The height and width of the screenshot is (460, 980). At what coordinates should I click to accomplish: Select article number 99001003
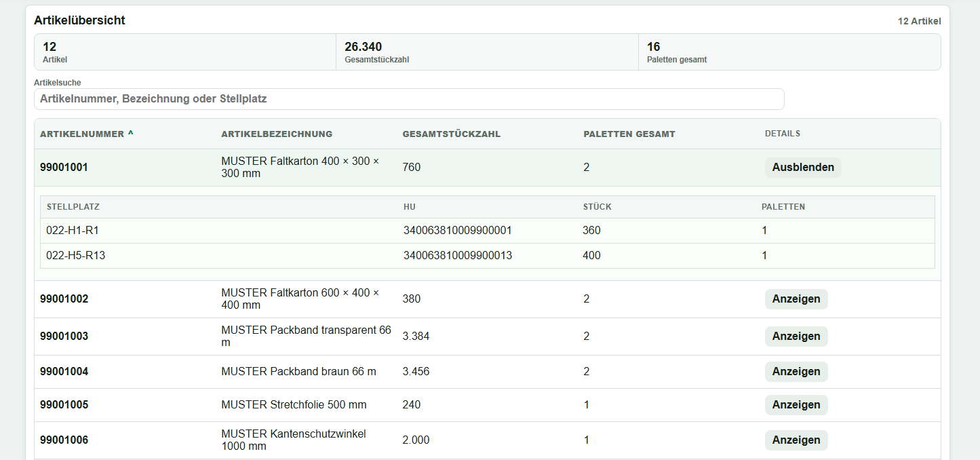click(x=64, y=337)
